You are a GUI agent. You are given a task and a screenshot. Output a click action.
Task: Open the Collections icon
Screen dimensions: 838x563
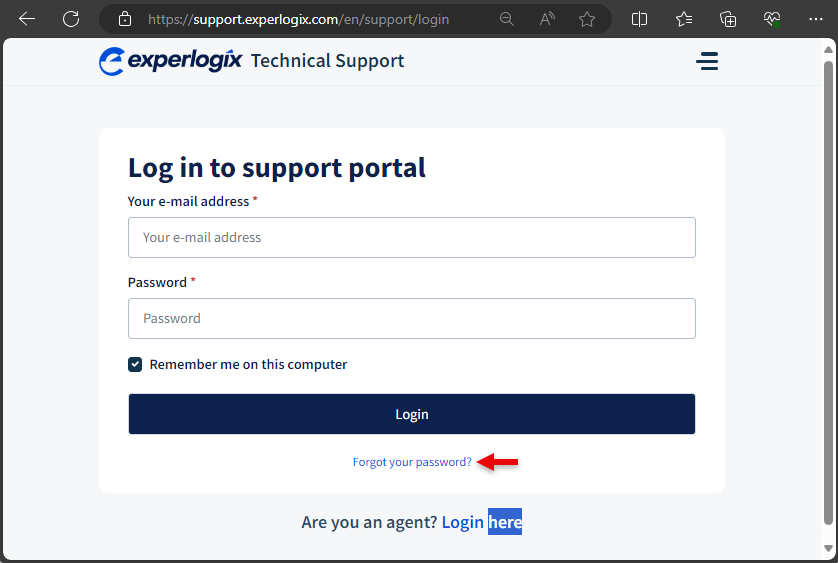coord(728,19)
